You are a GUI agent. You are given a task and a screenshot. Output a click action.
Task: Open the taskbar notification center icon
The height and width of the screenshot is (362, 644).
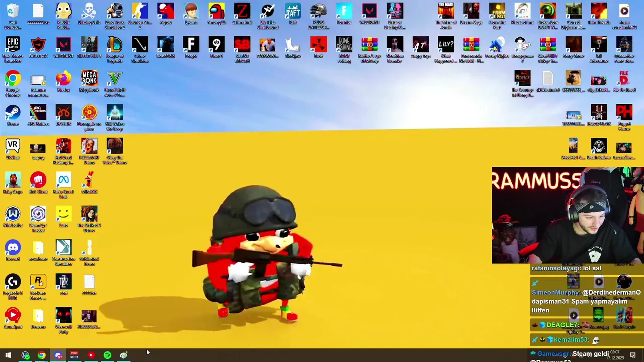[x=633, y=355]
